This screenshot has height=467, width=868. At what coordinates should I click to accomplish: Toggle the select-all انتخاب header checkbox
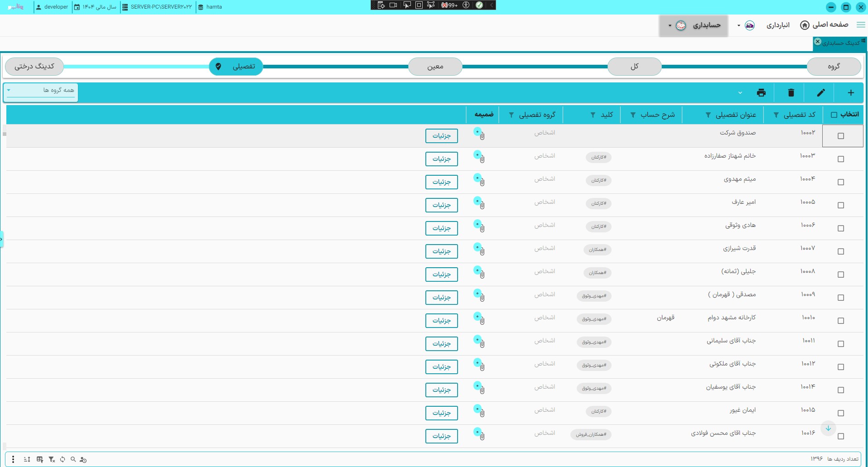(x=834, y=115)
